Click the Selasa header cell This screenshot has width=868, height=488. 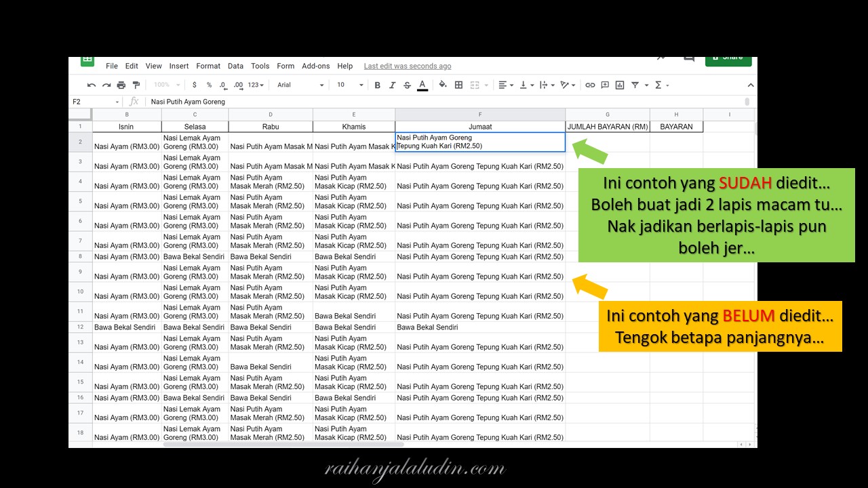click(195, 127)
